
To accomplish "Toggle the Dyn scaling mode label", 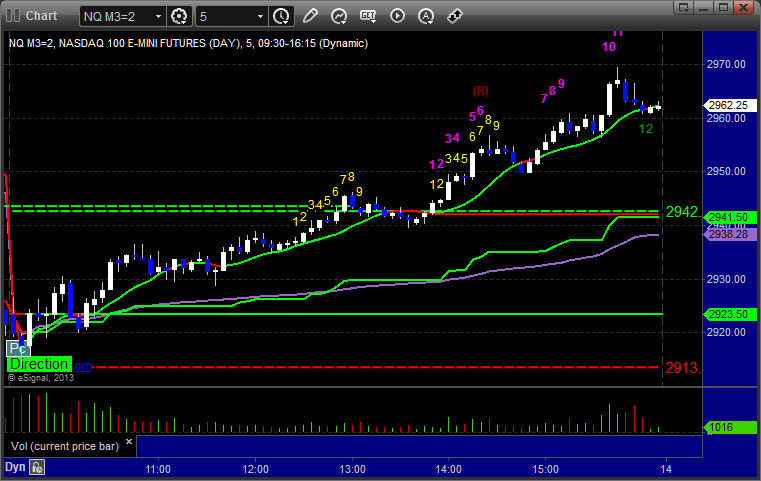I will coord(15,466).
